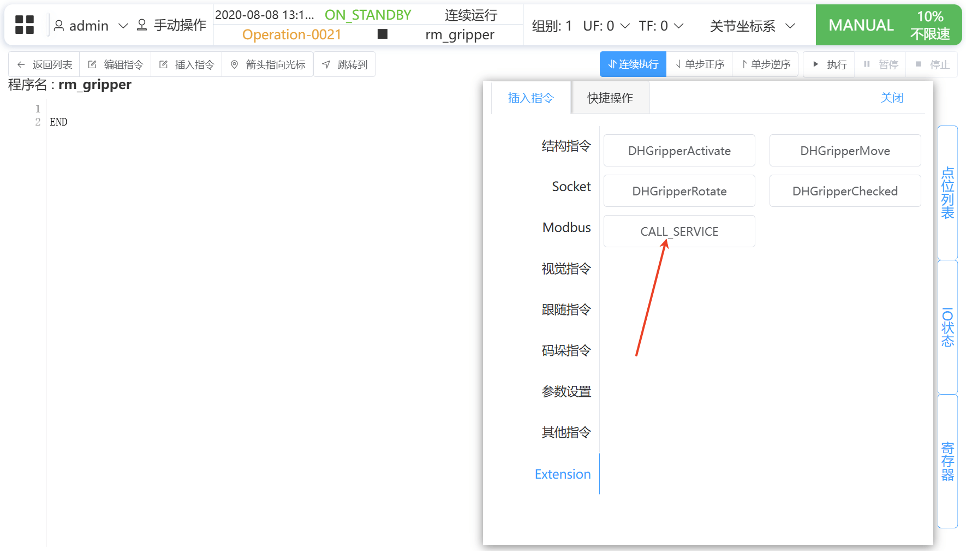Click the black stop square icon
966x560 pixels.
pyautogui.click(x=383, y=34)
